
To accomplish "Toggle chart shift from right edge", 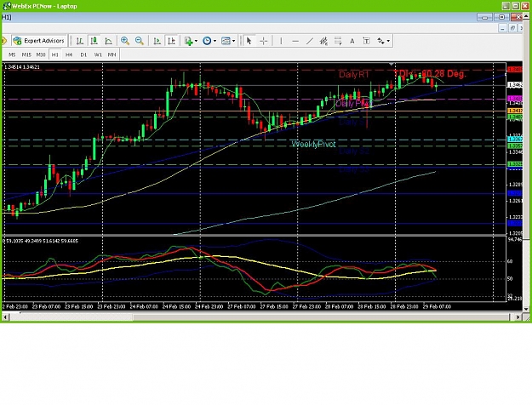I will [x=171, y=41].
